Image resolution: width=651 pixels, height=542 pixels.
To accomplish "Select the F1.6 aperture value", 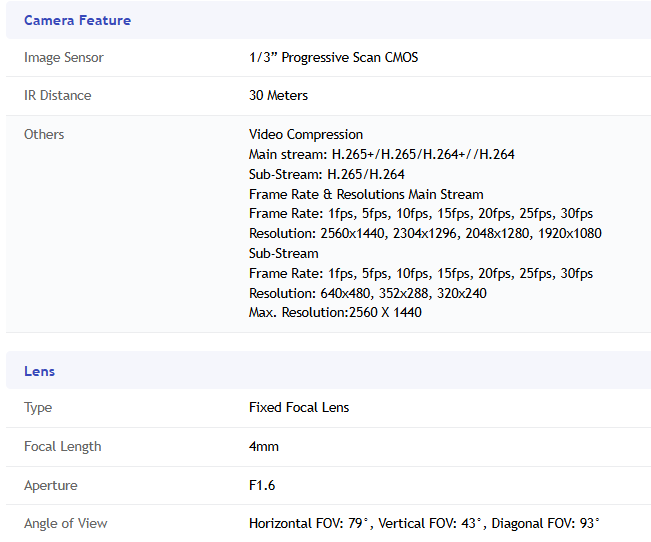I will point(262,486).
